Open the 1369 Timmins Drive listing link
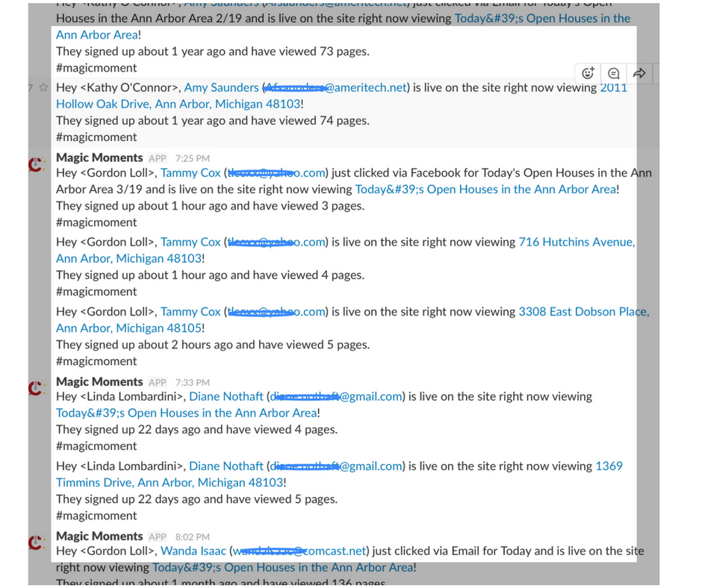This screenshot has height=588, width=702. pos(339,475)
